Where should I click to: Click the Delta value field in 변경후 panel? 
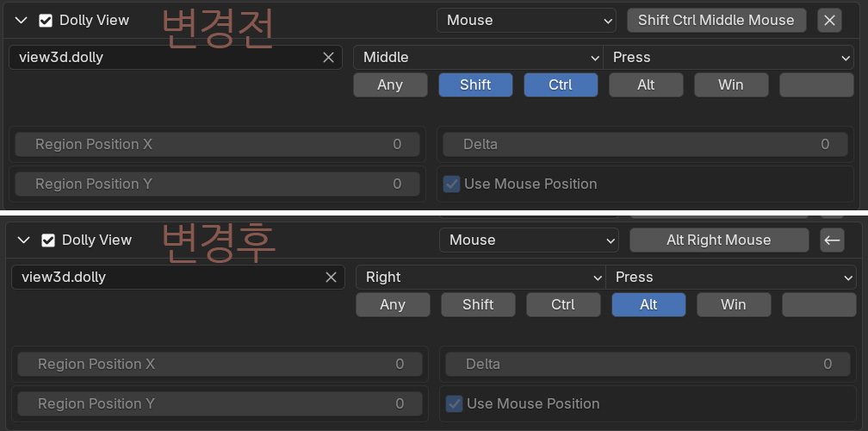pos(648,365)
